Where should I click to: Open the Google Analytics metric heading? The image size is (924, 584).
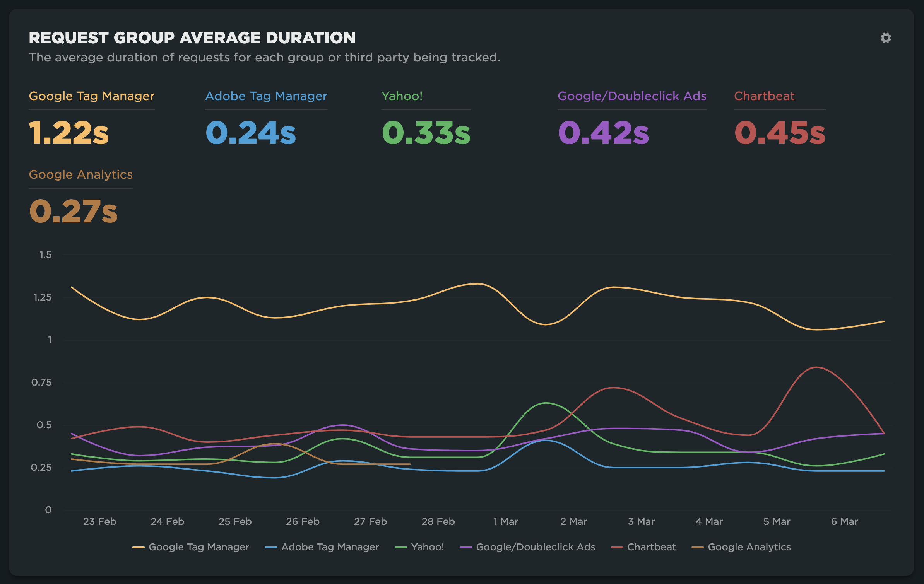tap(81, 174)
